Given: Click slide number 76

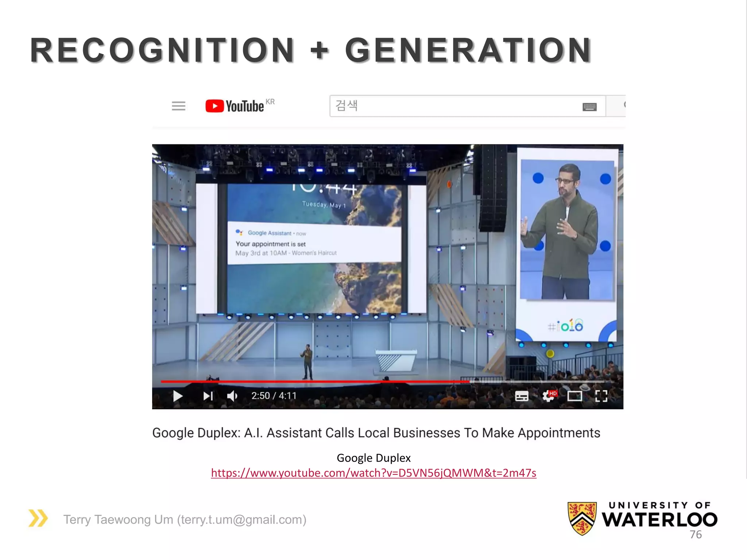Looking at the screenshot, I should tap(696, 535).
